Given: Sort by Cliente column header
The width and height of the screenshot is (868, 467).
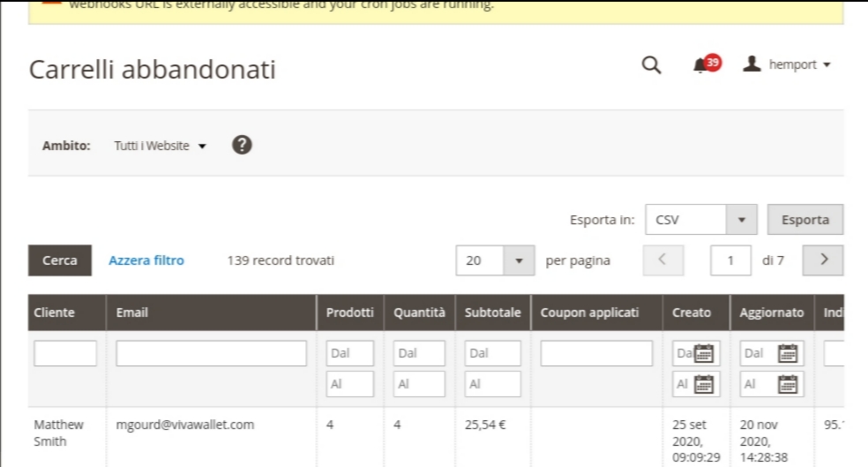Looking at the screenshot, I should point(67,313).
